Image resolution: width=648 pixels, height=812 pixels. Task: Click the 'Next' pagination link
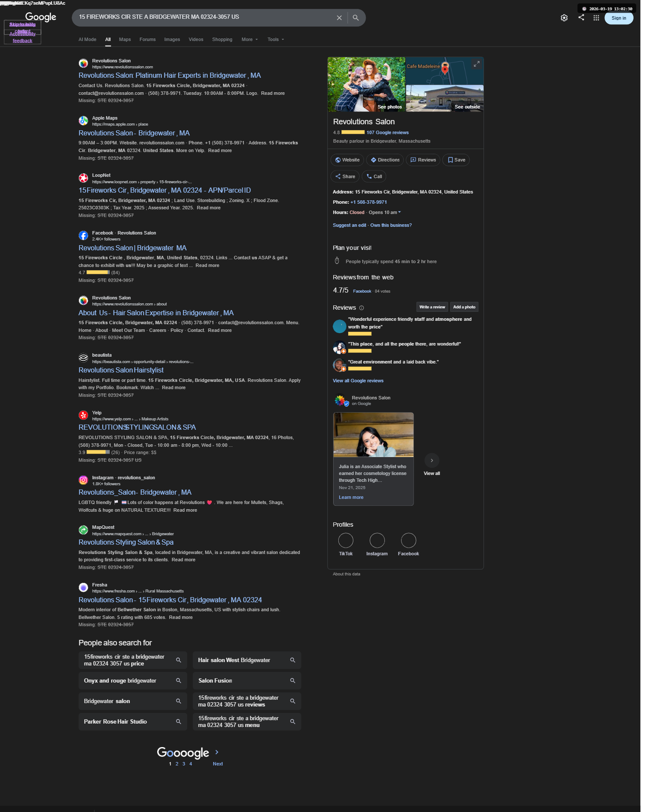(x=218, y=764)
